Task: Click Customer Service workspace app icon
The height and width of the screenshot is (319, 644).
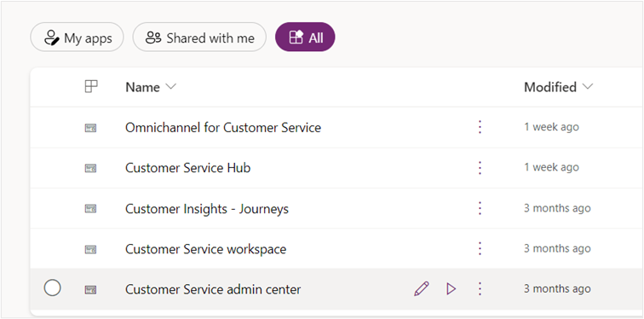Action: click(x=90, y=249)
